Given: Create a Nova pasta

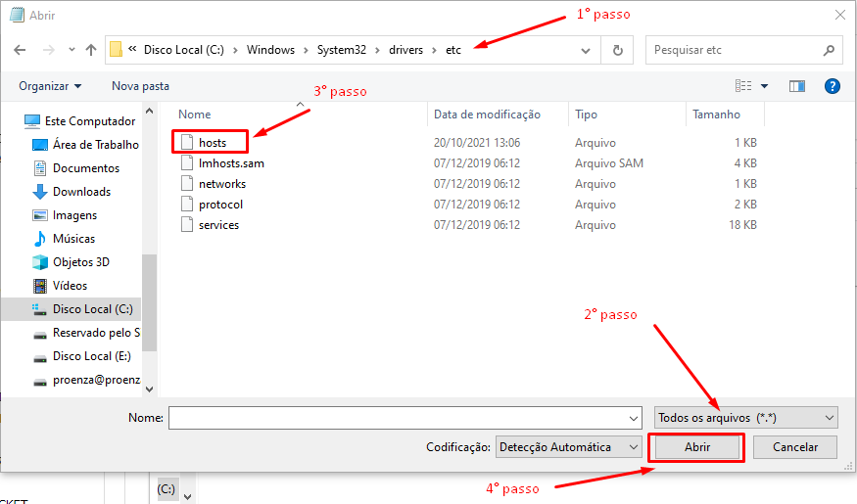Looking at the screenshot, I should (140, 86).
